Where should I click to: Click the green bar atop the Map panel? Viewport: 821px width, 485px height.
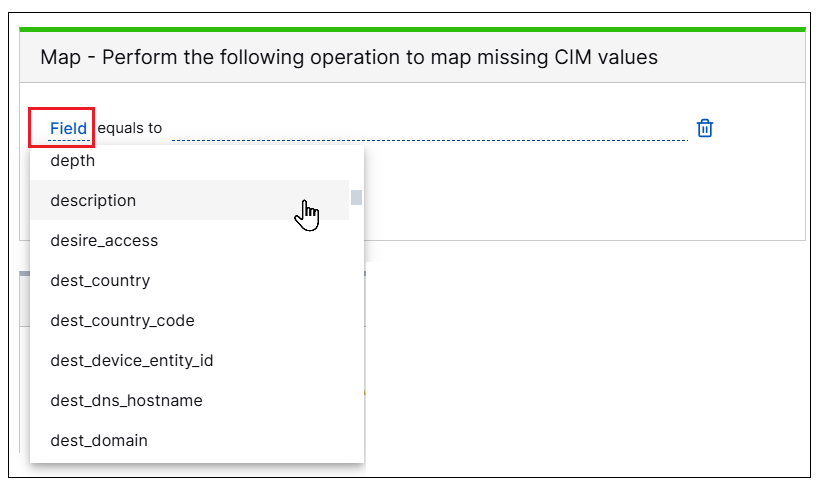coord(412,29)
